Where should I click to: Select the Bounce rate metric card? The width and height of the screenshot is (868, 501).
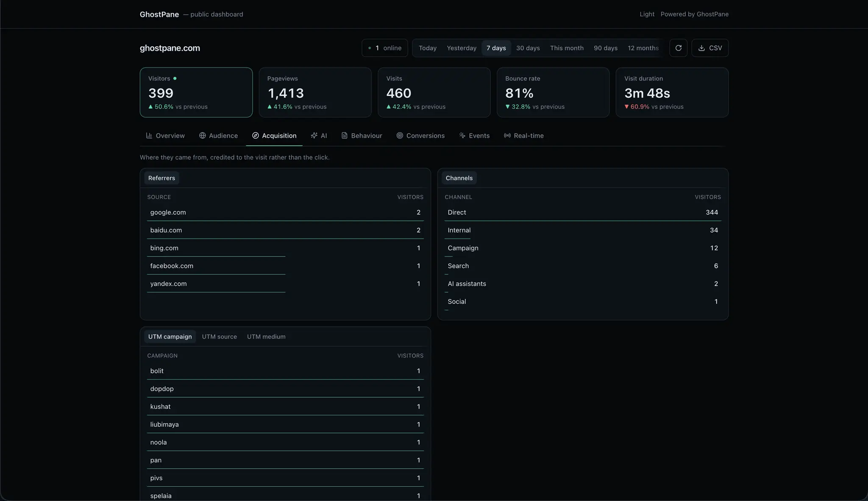(x=553, y=92)
